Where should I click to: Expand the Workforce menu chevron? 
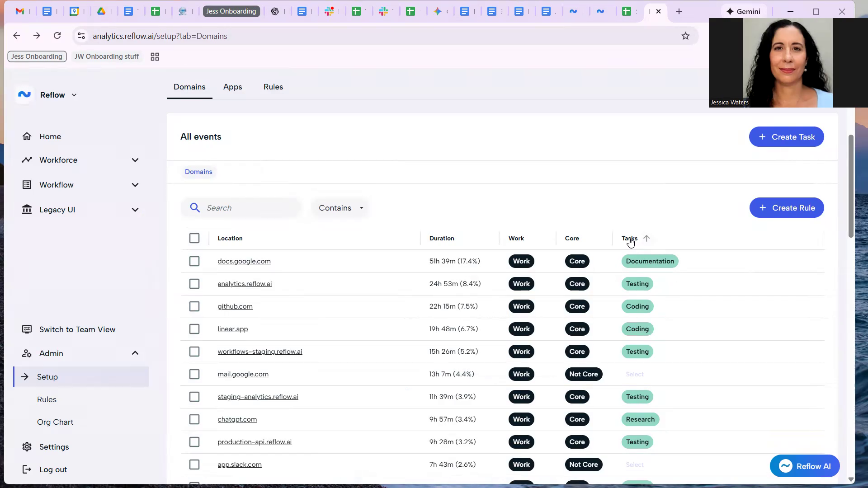pos(135,160)
